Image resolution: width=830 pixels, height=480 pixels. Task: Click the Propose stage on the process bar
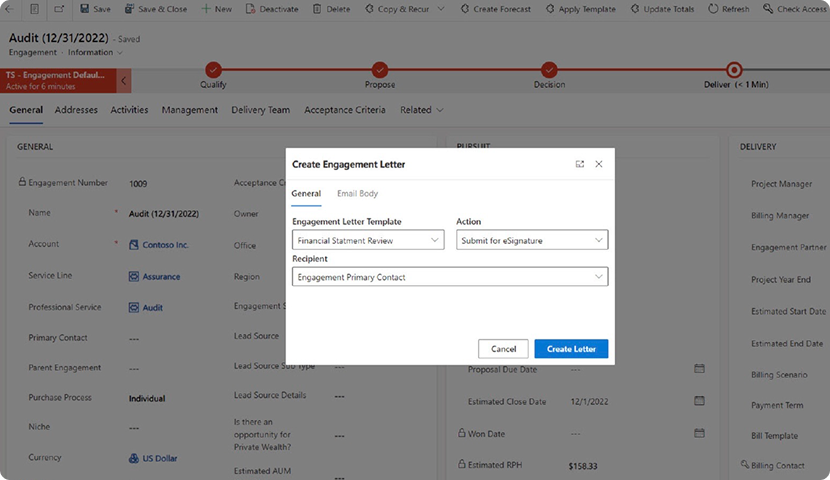(x=380, y=70)
